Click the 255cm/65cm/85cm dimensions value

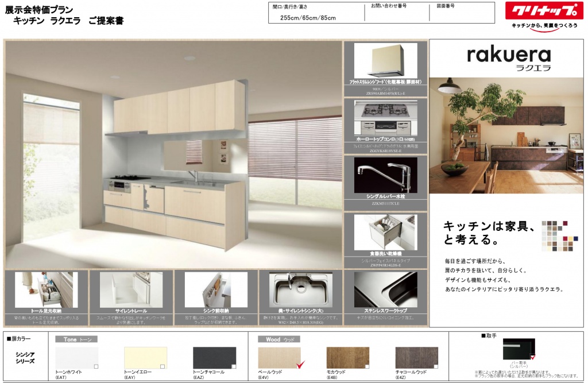(308, 18)
